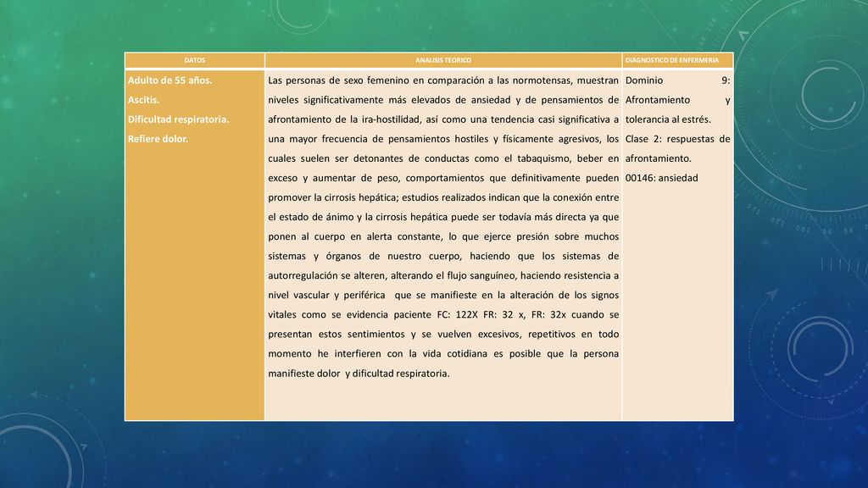Click the DIAGNOSTICO DE ENFERMERIA header
This screenshot has height=488, width=868.
[x=671, y=60]
